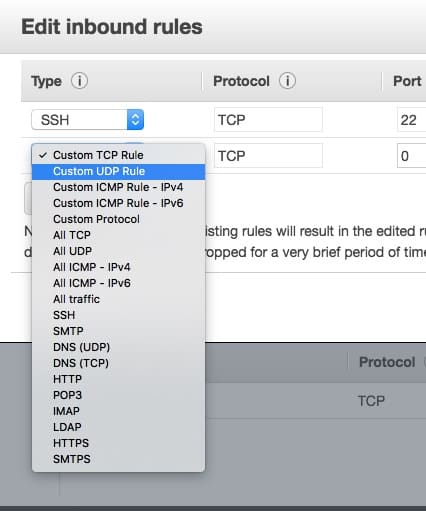426x511 pixels.
Task: Select Custom ICMP Rule - IPv6
Action: [x=118, y=203]
